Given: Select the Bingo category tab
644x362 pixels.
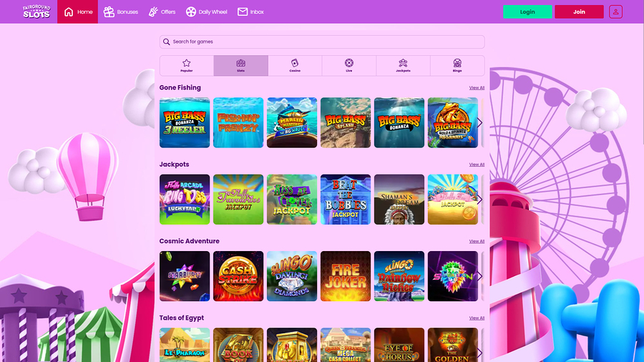Looking at the screenshot, I should tap(457, 66).
